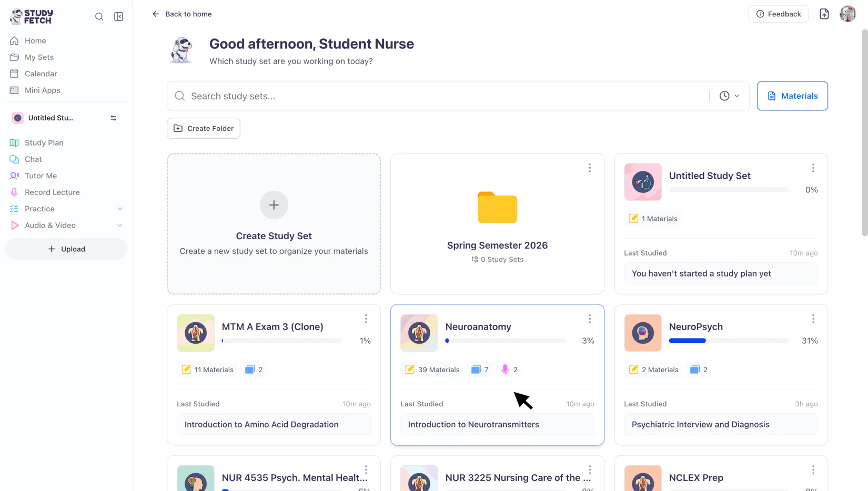
Task: Click the StudyFetch logo
Action: tap(32, 16)
